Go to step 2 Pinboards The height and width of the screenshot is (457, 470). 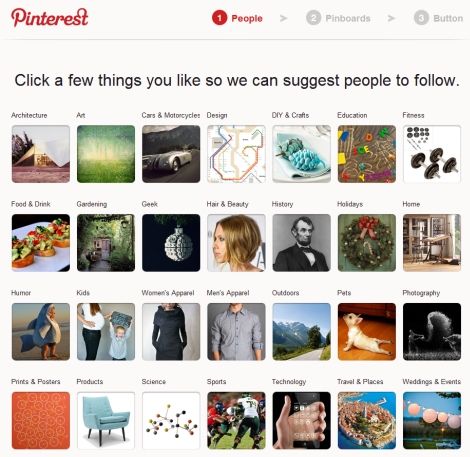338,18
